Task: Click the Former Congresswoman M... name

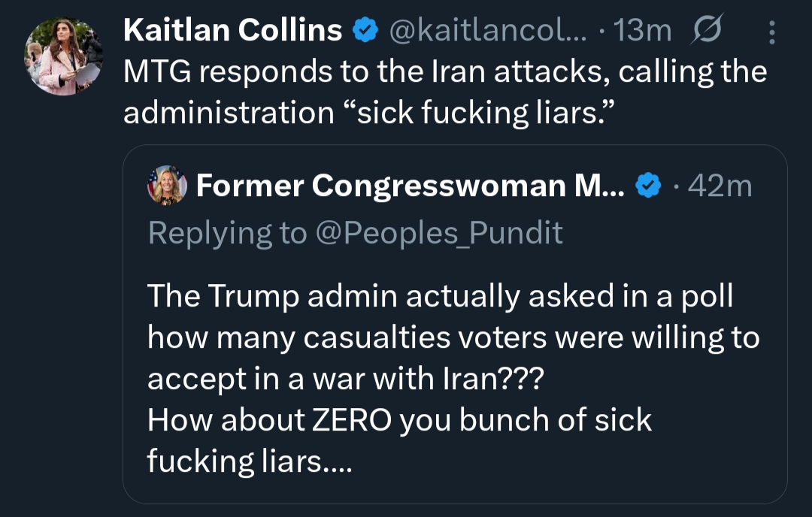Action: (410, 186)
